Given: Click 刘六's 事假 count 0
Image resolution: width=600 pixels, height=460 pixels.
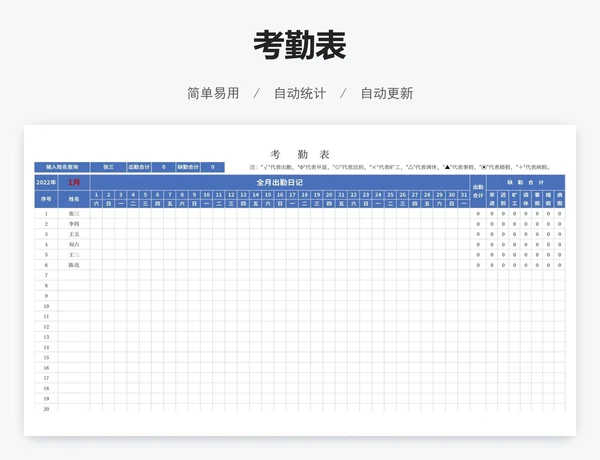Looking at the screenshot, I should (537, 245).
